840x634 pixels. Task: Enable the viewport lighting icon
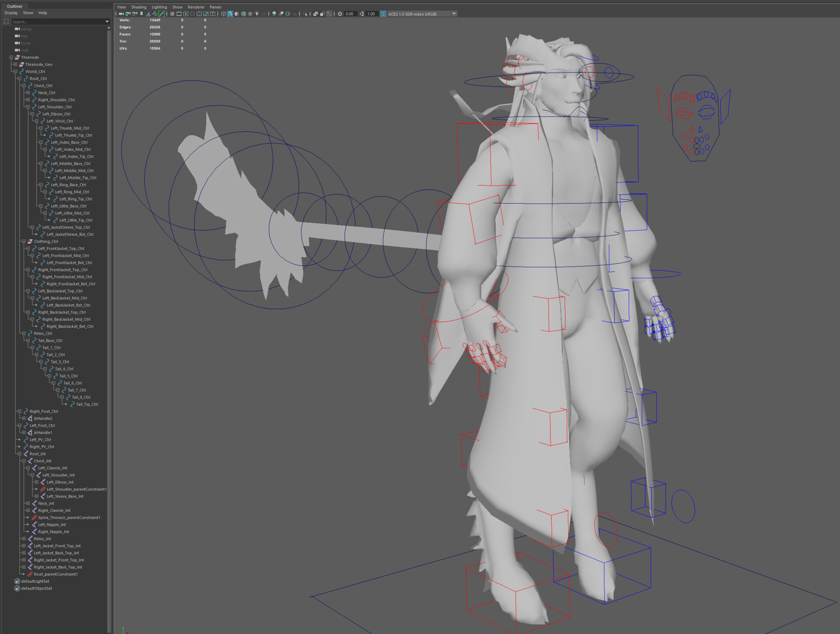[257, 14]
